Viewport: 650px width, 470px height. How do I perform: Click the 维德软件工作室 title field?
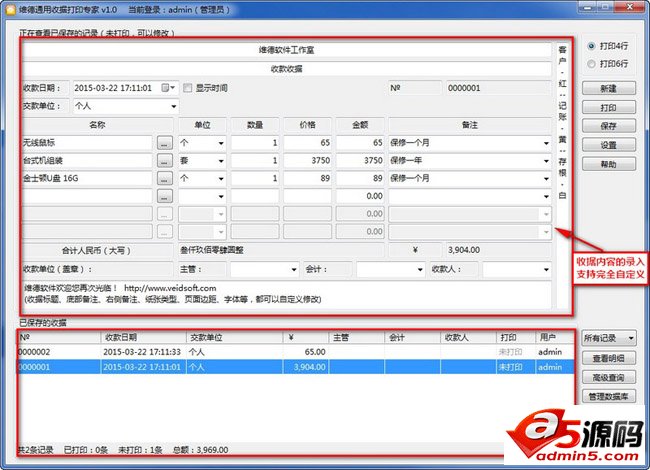point(286,50)
